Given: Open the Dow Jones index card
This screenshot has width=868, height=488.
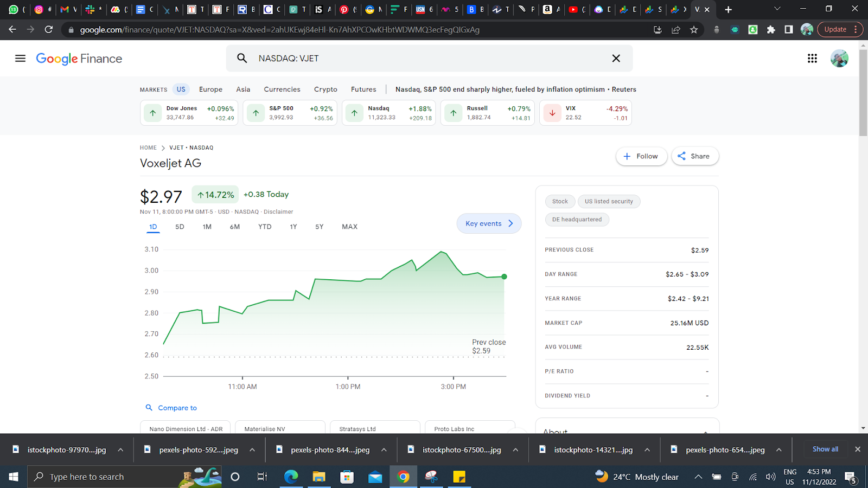Looking at the screenshot, I should click(x=189, y=113).
